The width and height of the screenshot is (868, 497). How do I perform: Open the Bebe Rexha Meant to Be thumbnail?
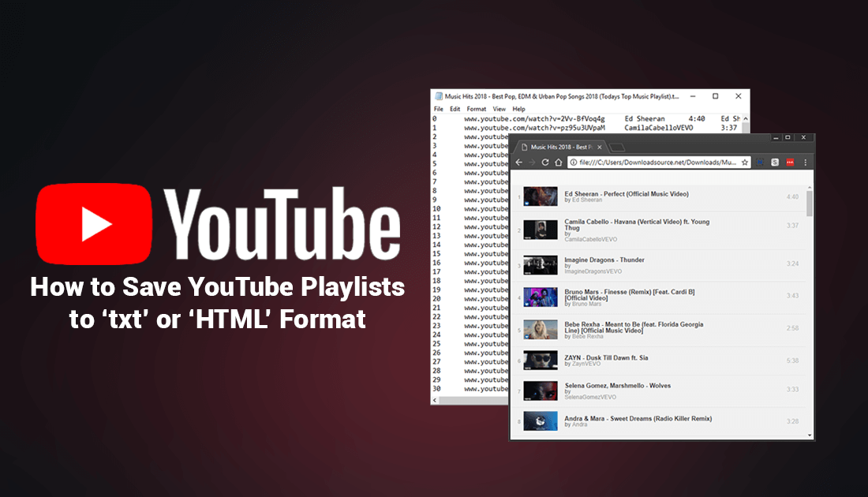coord(541,330)
